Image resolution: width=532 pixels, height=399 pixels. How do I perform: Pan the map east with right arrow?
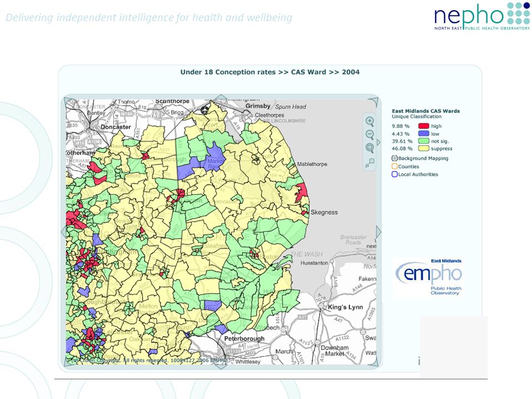[378, 232]
